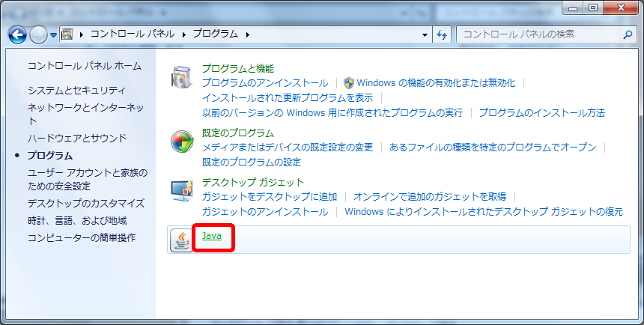This screenshot has height=325, width=644.
Task: Go to デスクトップのカスタマイズ in sidebar
Action: 86,204
